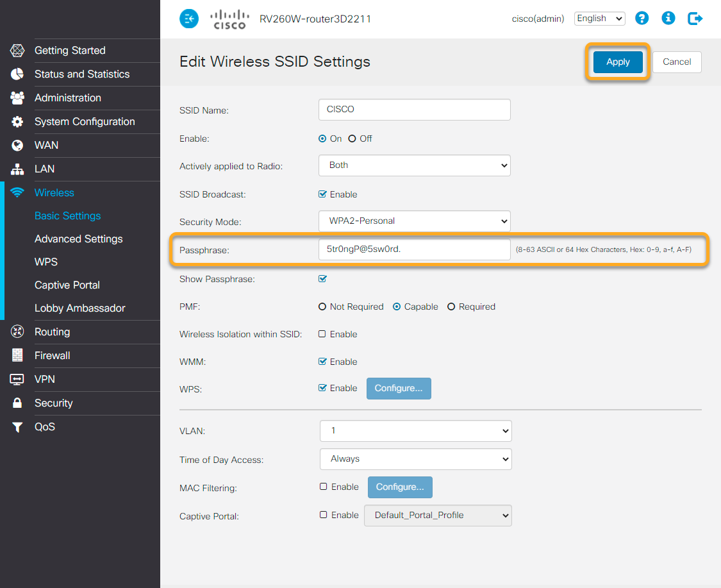
Task: Click the VPN monitor icon
Action: pyautogui.click(x=17, y=379)
